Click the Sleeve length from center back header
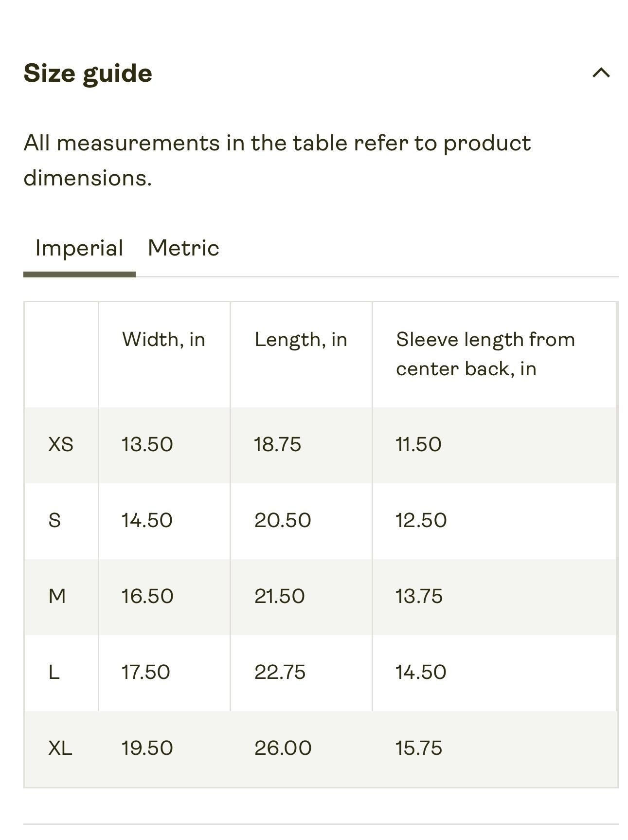This screenshot has height=840, width=628. point(485,354)
